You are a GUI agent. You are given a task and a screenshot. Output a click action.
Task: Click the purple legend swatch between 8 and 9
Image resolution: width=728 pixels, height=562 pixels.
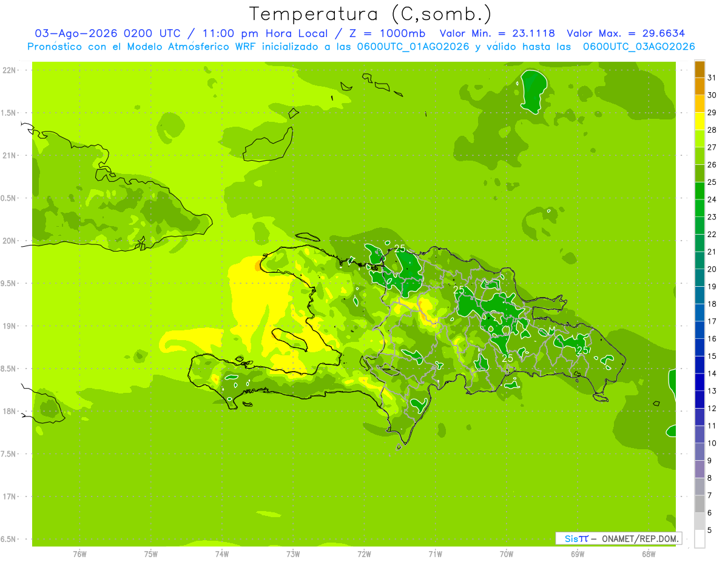click(x=699, y=469)
